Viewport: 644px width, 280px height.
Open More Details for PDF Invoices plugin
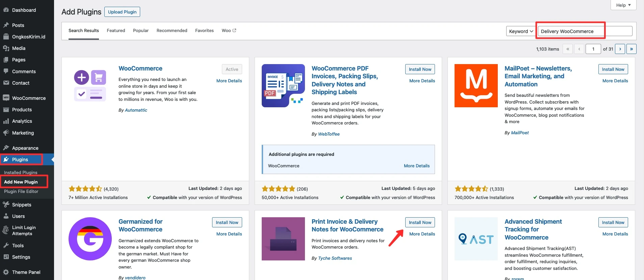click(422, 81)
